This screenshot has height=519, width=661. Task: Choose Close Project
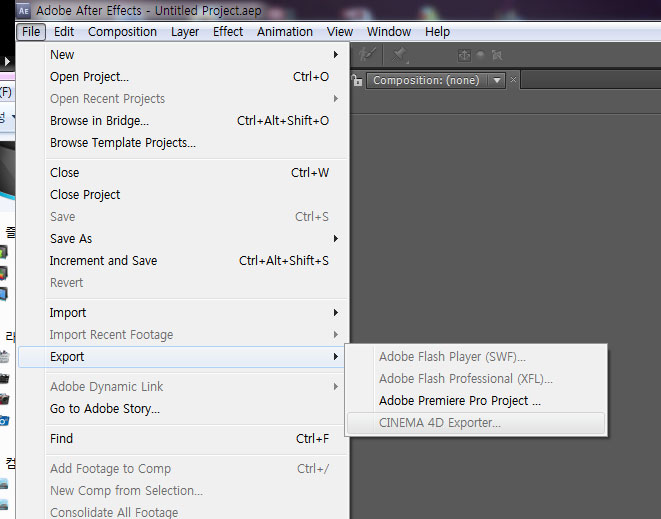tap(183, 194)
